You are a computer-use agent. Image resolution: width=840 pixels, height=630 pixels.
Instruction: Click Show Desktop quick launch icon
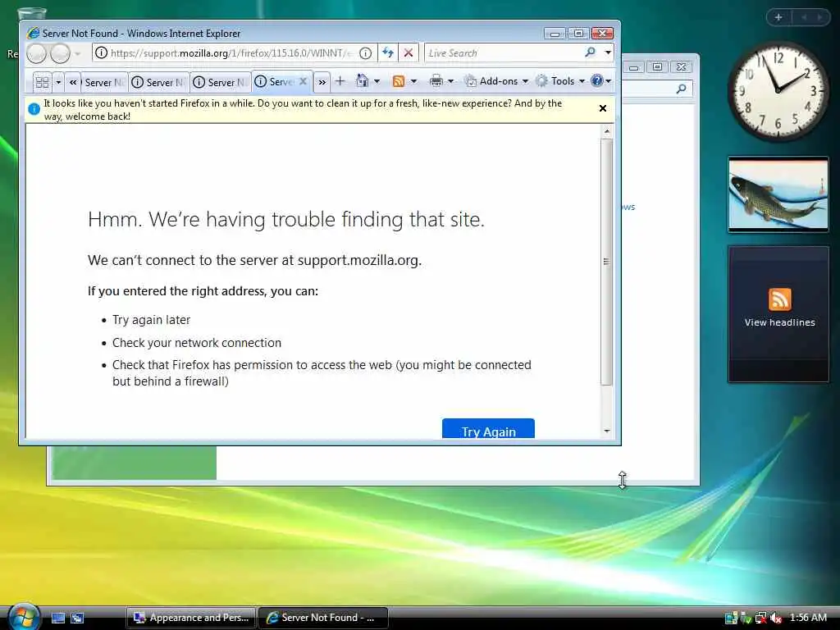pos(58,618)
